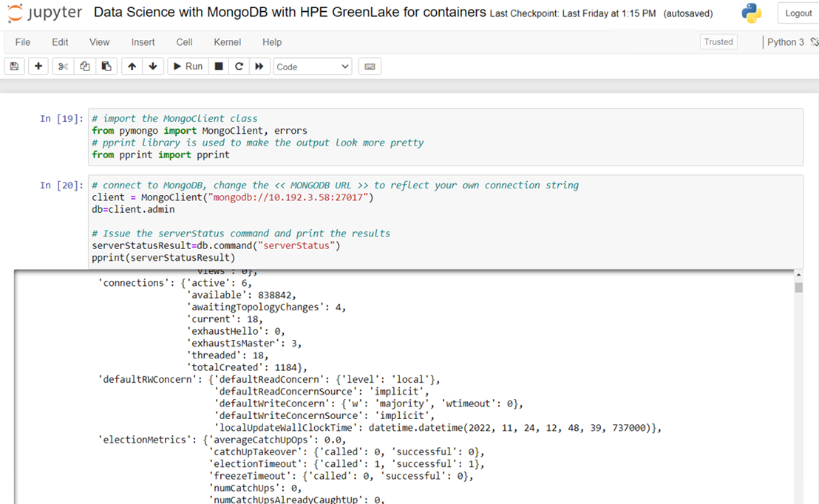This screenshot has height=504, width=819.
Task: Click the 'from pprint import pprint' line
Action: pos(160,155)
